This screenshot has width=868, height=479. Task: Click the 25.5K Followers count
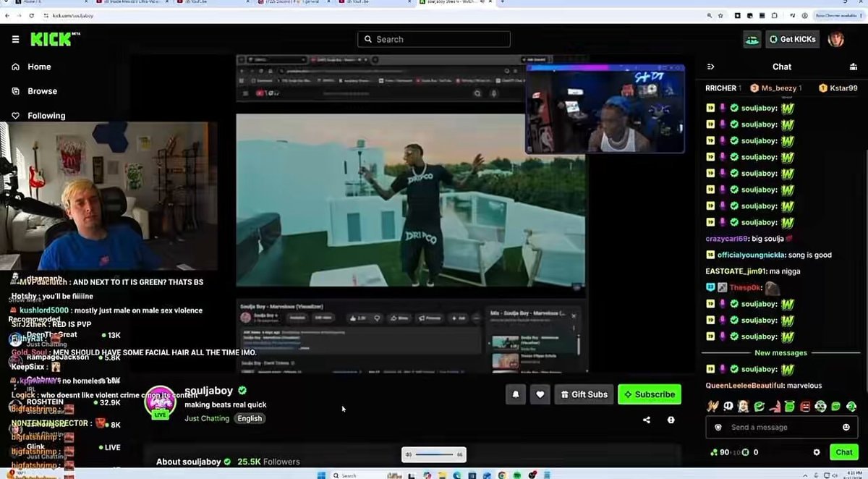268,462
